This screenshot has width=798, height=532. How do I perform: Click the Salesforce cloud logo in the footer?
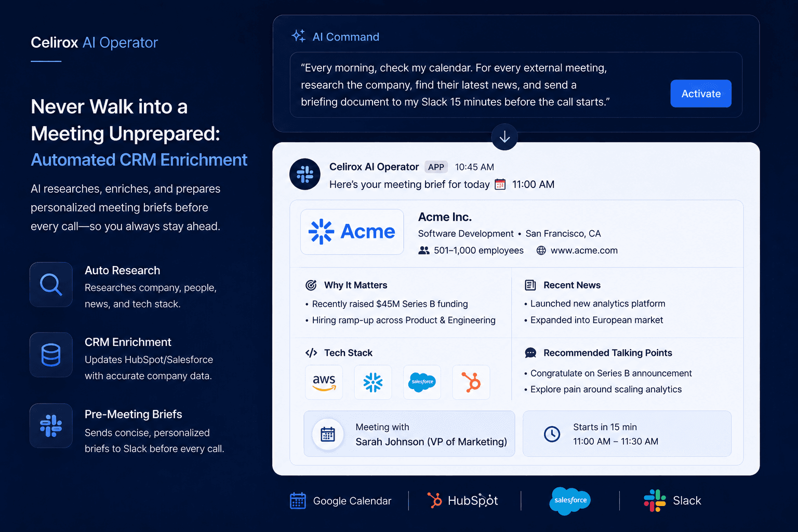click(x=570, y=501)
